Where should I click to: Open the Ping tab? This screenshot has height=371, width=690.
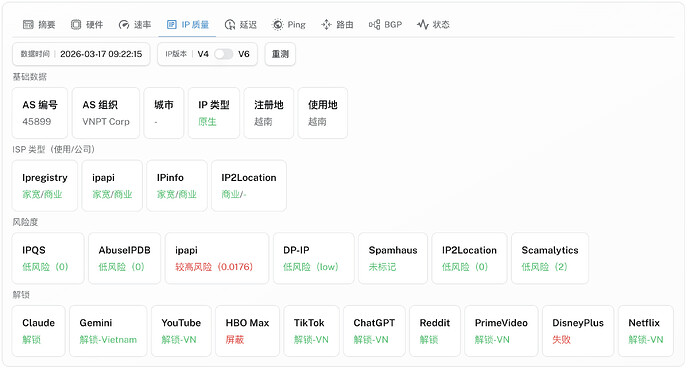click(289, 25)
